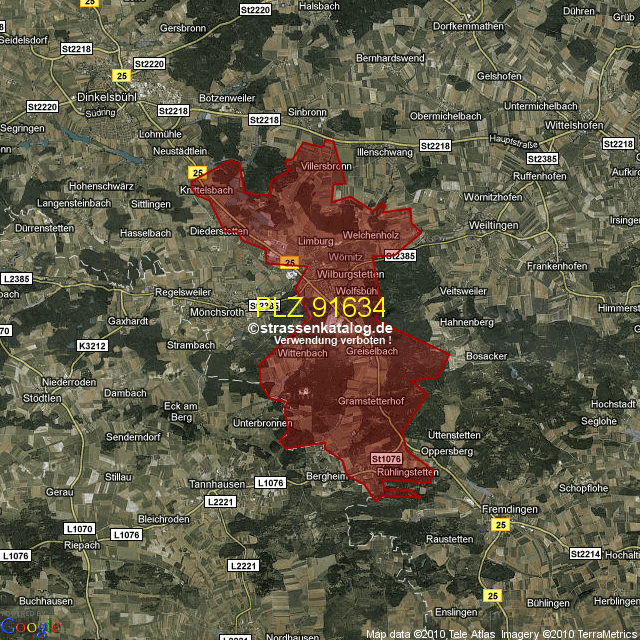Click the L2385 road shield
Screen dimensions: 640x640
[17, 278]
